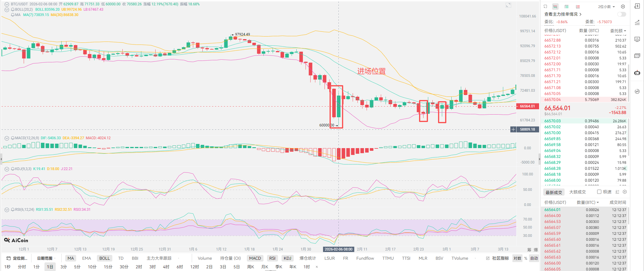Show only buy orders in order book

click(x=566, y=7)
